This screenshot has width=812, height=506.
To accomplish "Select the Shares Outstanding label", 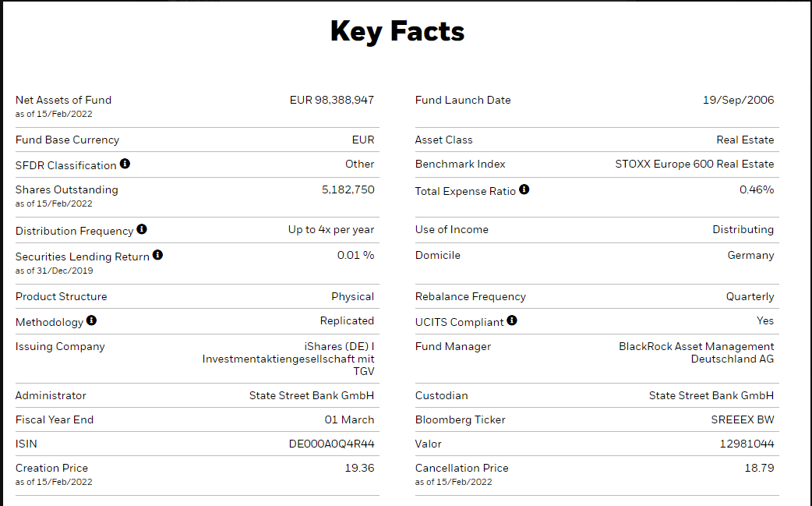I will (x=67, y=189).
